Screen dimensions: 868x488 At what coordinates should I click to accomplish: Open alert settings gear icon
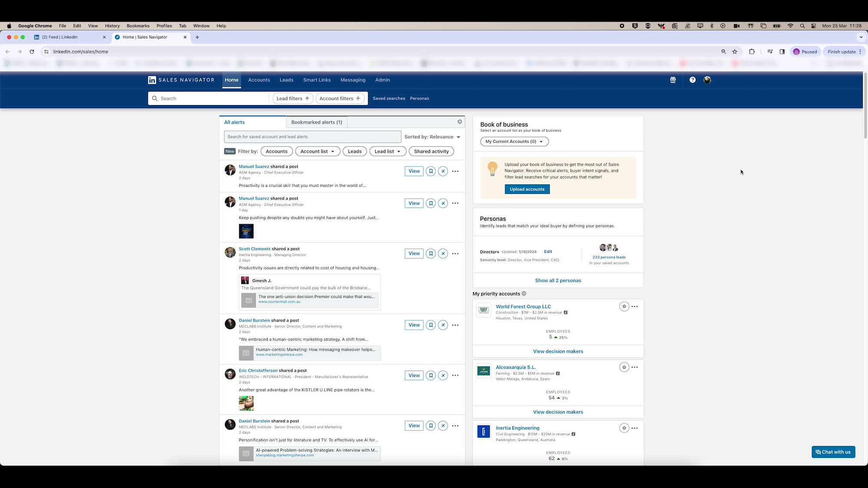pos(460,122)
